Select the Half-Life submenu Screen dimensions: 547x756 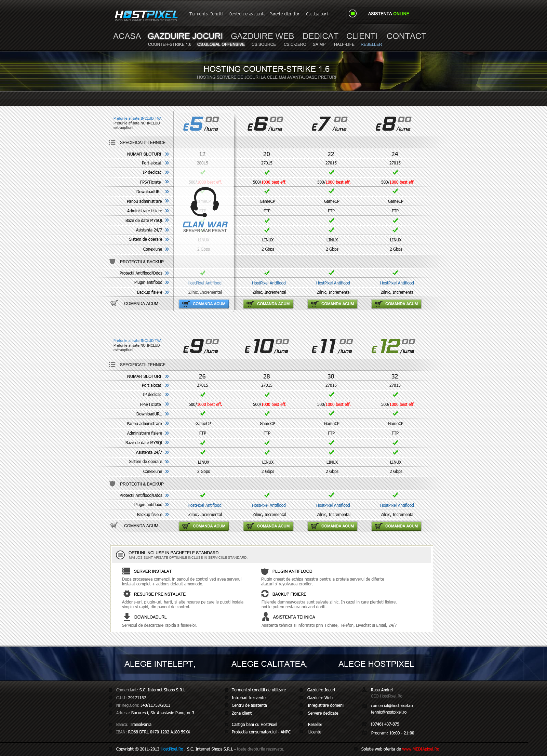point(344,44)
